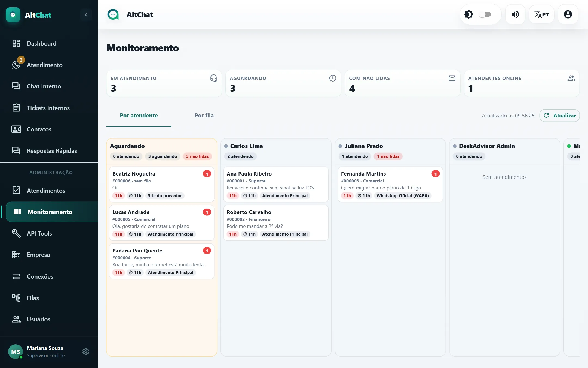Open the Usuários page
588x368 pixels.
point(49,319)
